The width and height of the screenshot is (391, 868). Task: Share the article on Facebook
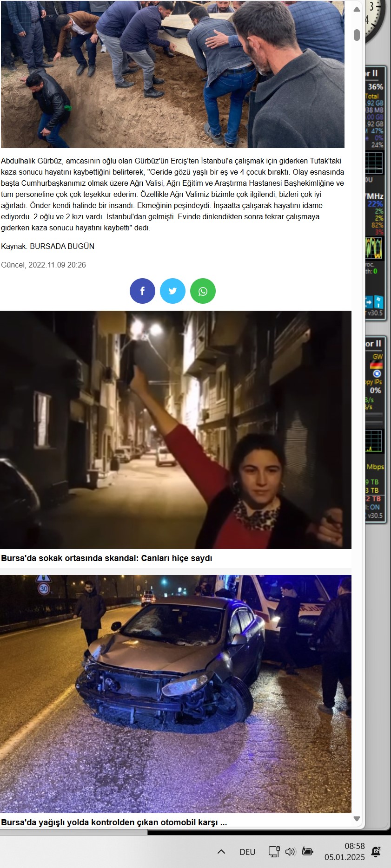pos(142,291)
